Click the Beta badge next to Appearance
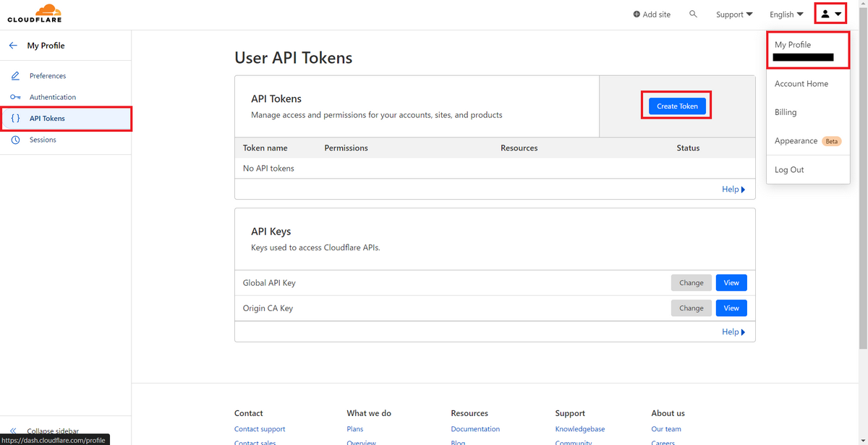Viewport: 868px width, 445px height. (832, 141)
